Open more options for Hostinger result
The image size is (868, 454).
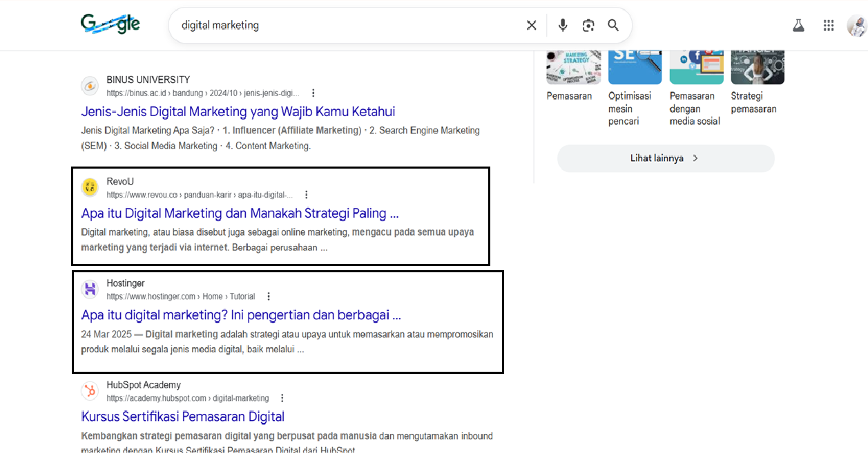[x=269, y=296]
